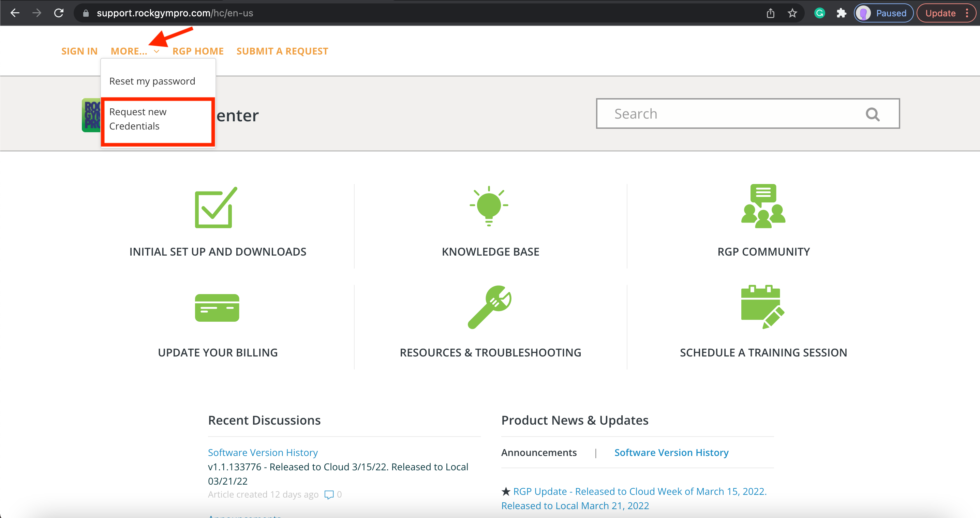
Task: Click the Recent Discussions heading
Action: pyautogui.click(x=264, y=420)
